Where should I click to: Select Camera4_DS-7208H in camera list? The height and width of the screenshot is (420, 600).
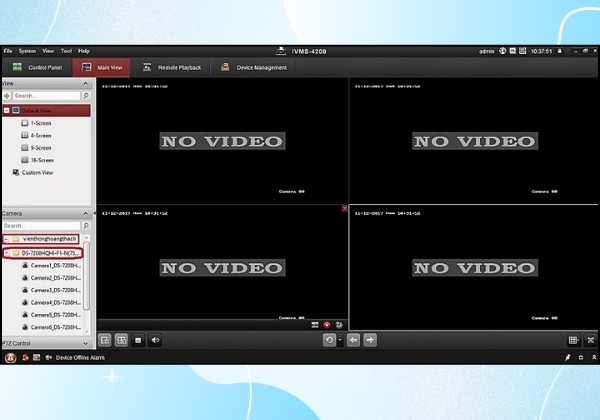(51, 303)
